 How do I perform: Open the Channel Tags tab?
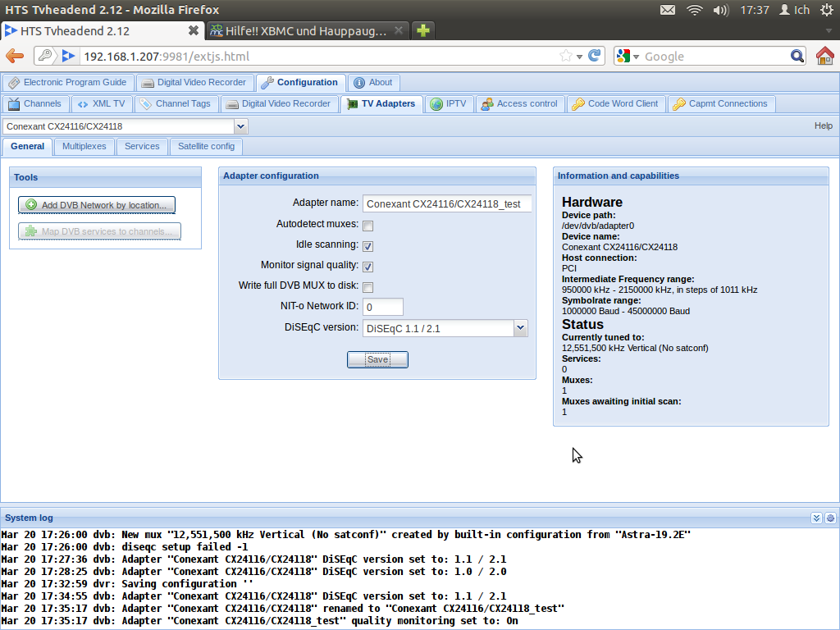176,104
